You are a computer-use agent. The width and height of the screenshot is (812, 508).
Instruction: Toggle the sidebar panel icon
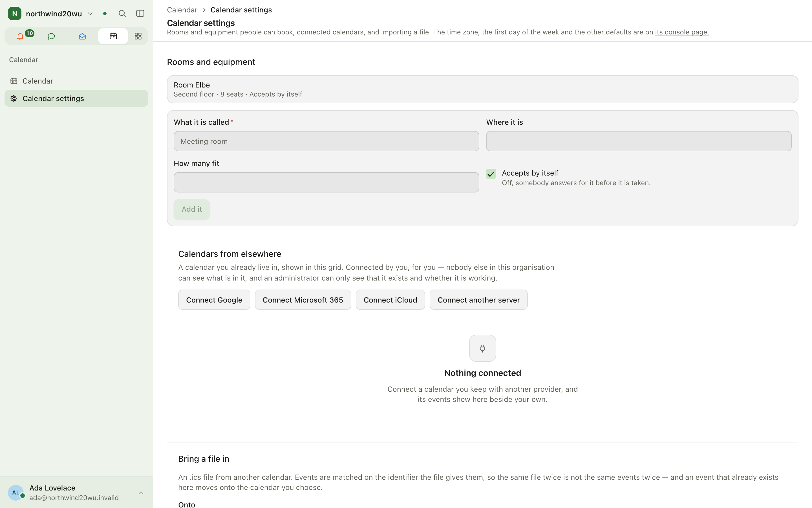pos(140,14)
